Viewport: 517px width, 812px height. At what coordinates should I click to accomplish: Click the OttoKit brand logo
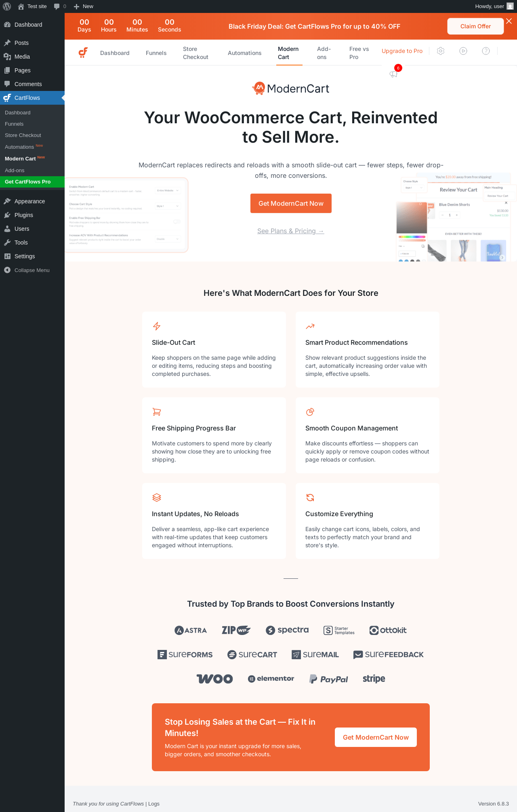click(388, 630)
